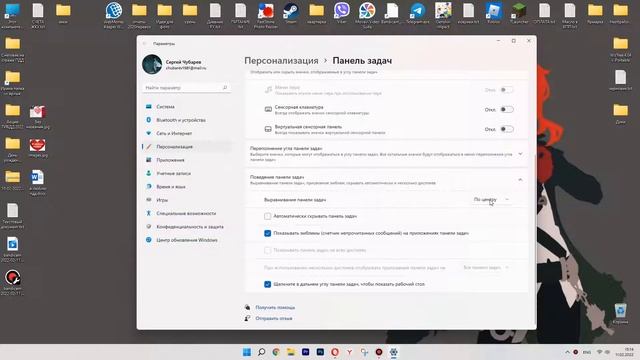Open File Explorer from the taskbar
640x360 pixels.
291,352
